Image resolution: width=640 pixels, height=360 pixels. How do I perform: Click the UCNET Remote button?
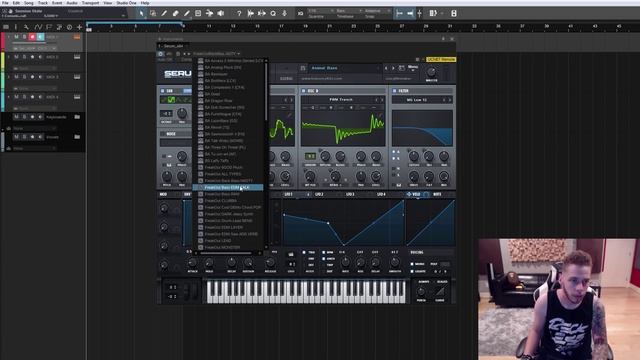click(x=441, y=60)
